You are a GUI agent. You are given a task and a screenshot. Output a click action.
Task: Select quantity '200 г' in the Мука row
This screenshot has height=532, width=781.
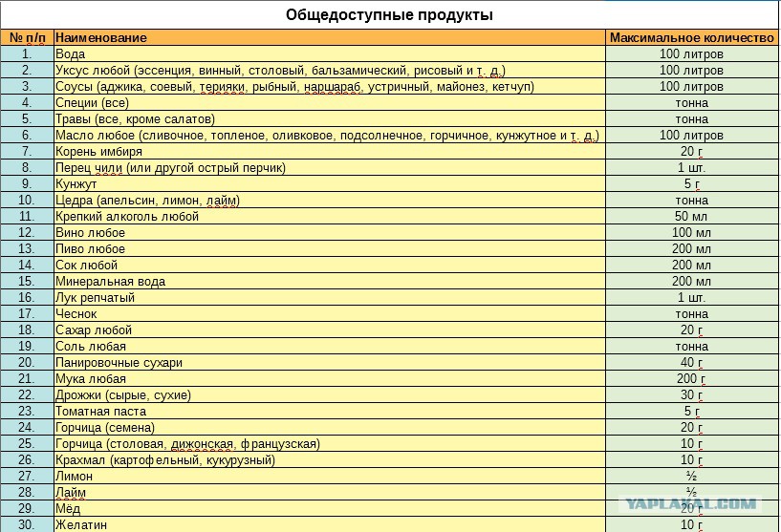[692, 379]
